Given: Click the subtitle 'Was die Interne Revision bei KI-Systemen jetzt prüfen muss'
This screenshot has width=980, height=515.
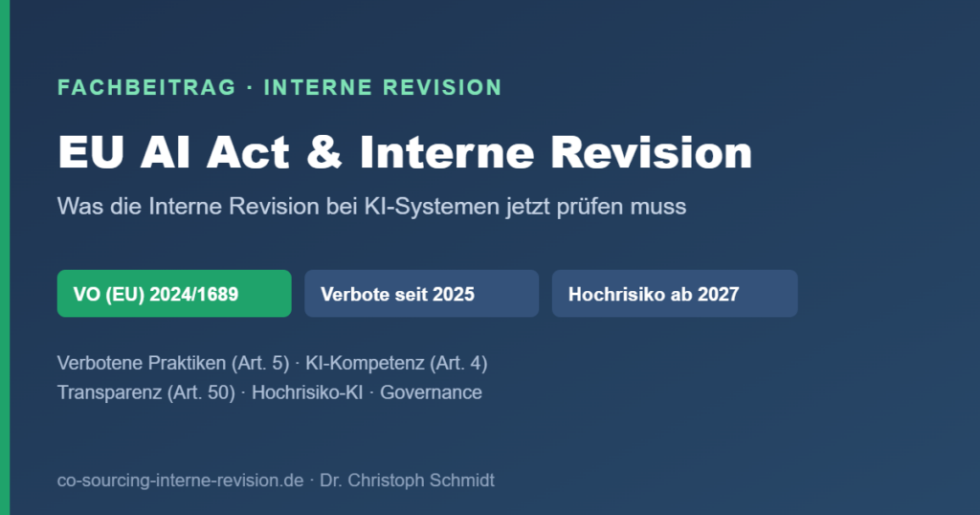Looking at the screenshot, I should [372, 206].
